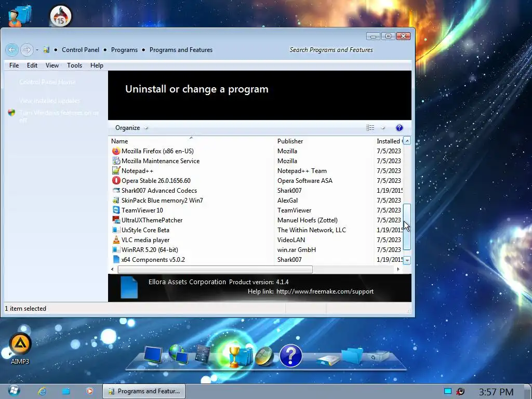Open the Help menu
This screenshot has width=532, height=399.
click(x=97, y=65)
